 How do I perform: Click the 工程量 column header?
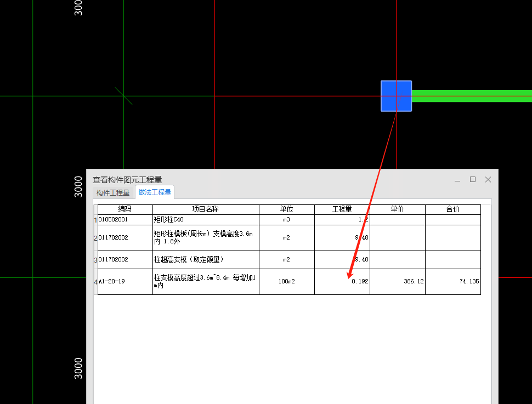coord(342,209)
